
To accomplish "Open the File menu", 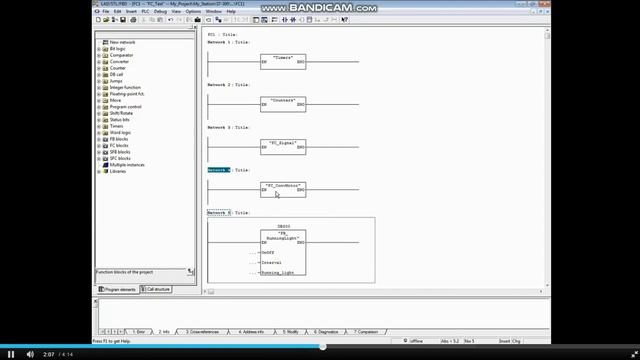I will pos(106,11).
